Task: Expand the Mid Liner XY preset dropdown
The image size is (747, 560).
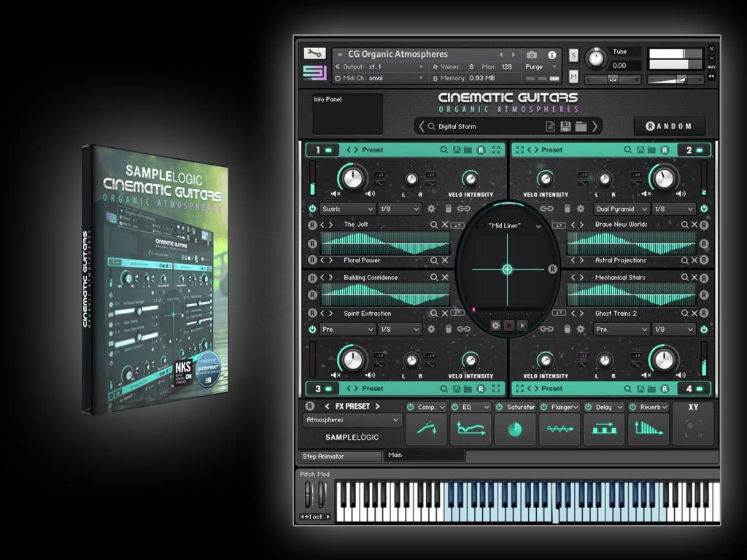Action: 538,226
